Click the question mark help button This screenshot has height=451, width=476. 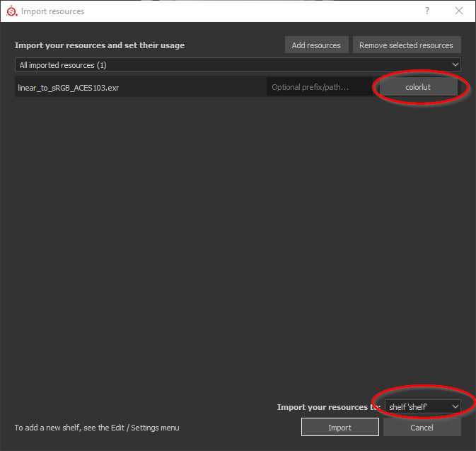click(427, 11)
